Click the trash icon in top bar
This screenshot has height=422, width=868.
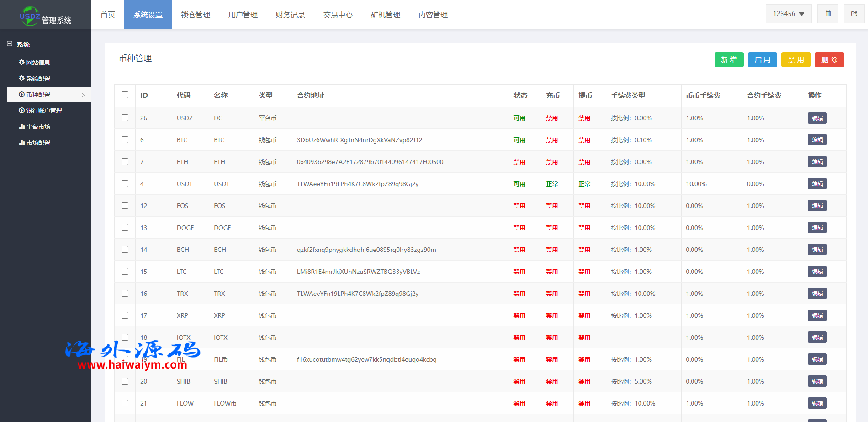(828, 14)
